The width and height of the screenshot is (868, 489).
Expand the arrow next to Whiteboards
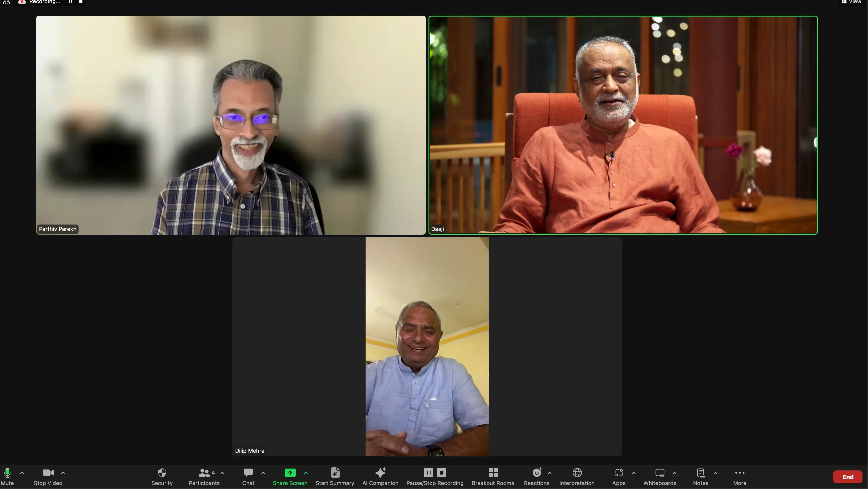(x=675, y=473)
